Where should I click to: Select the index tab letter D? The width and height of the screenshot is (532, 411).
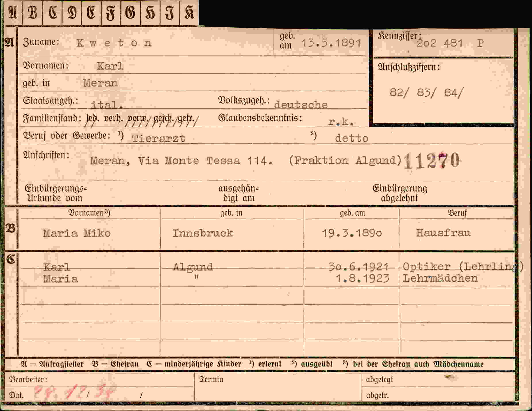click(x=72, y=12)
